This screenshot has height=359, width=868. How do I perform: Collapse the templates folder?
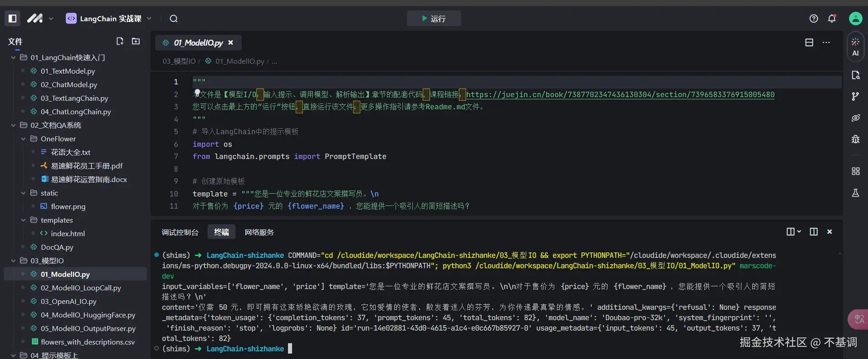24,220
